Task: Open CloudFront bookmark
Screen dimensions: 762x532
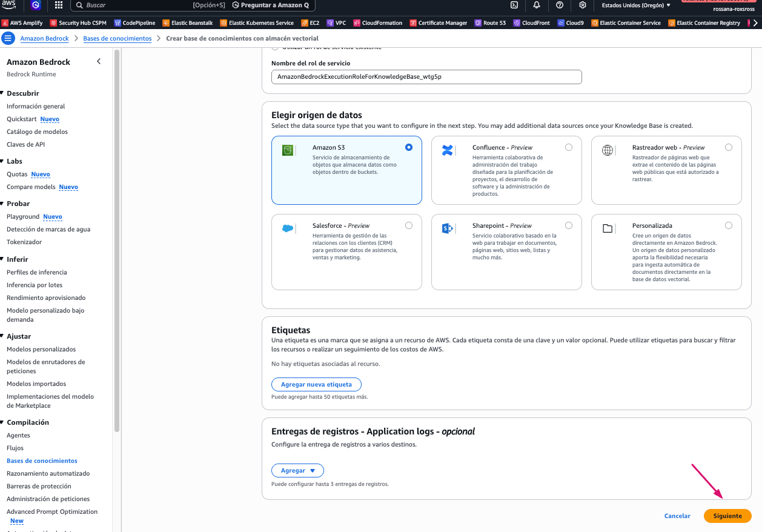Action: (532, 23)
